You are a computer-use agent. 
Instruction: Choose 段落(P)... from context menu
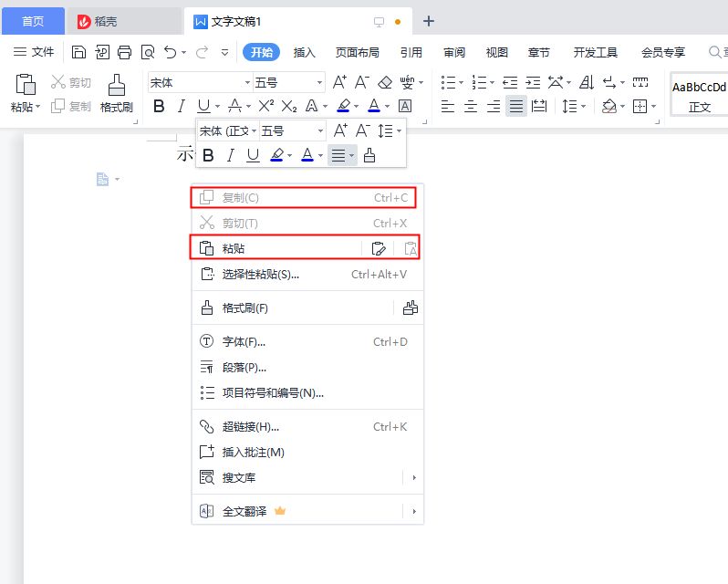point(307,367)
